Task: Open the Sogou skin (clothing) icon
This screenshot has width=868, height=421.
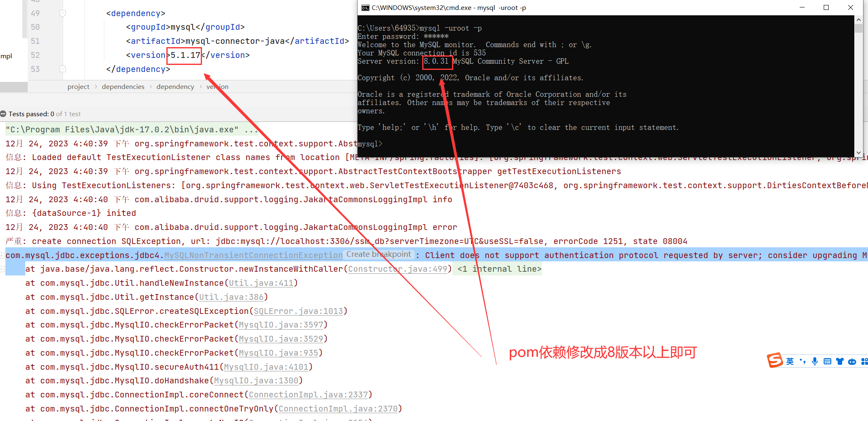Action: (x=839, y=361)
